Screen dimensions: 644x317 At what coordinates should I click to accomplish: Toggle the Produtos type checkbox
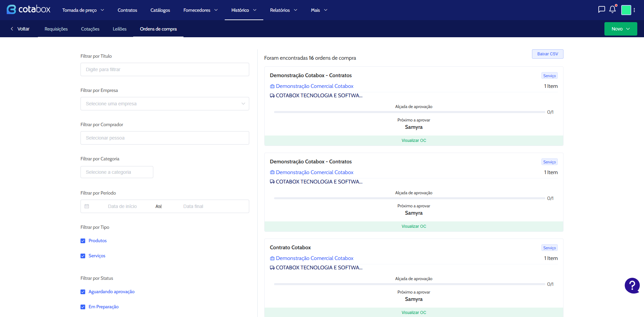coord(83,241)
